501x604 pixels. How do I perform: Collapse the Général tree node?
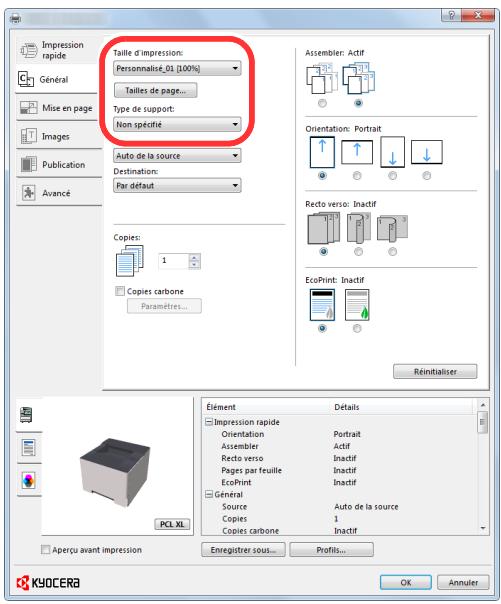click(x=209, y=494)
